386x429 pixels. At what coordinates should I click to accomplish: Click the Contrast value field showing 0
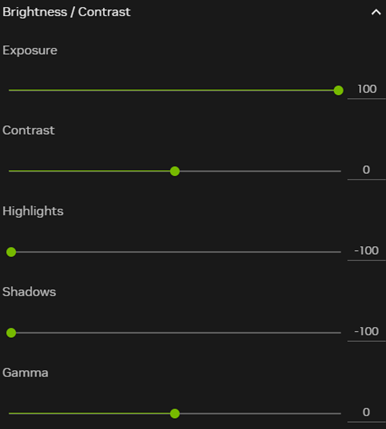pos(367,170)
